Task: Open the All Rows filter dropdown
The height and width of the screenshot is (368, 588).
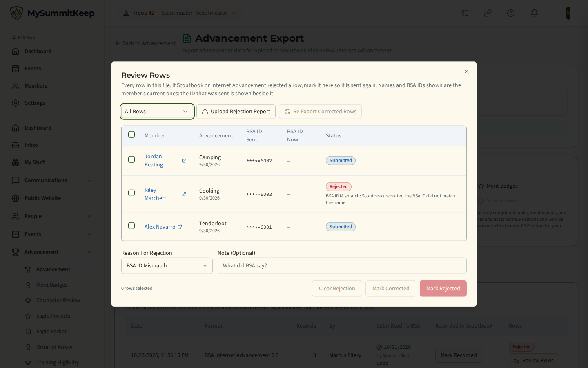Action: tap(157, 112)
